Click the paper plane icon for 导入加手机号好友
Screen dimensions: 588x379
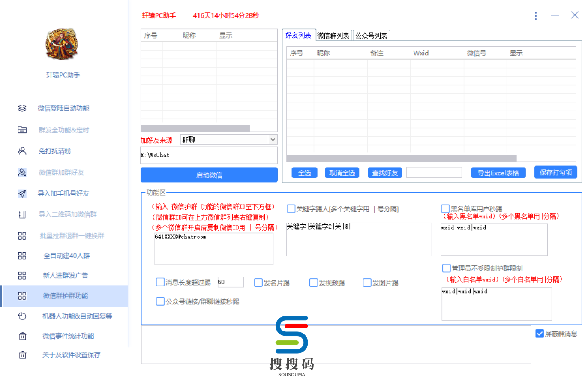22,193
